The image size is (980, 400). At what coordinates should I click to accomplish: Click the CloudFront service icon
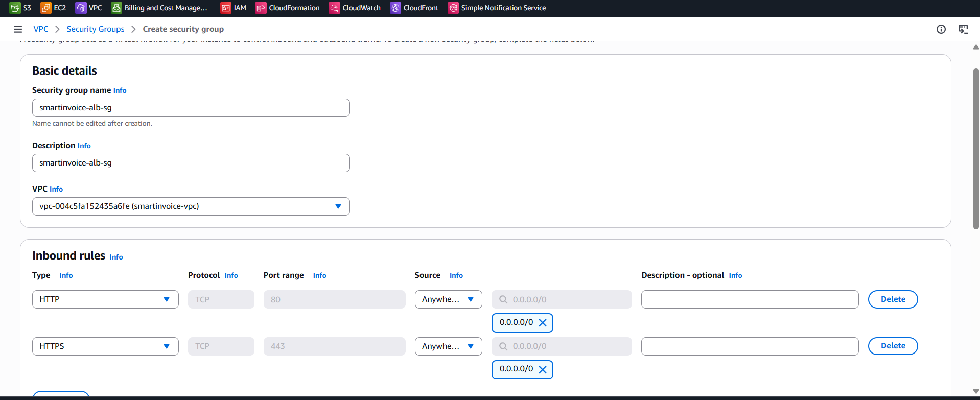(395, 8)
